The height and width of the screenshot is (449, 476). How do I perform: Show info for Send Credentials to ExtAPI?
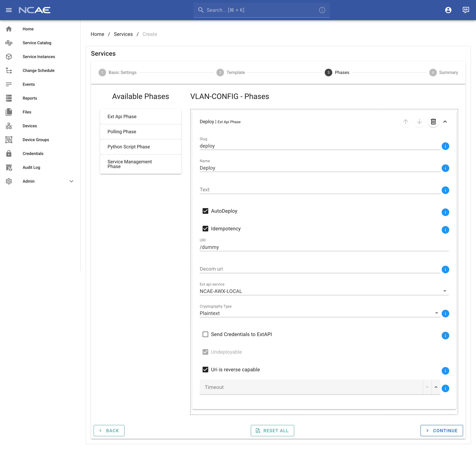click(445, 336)
